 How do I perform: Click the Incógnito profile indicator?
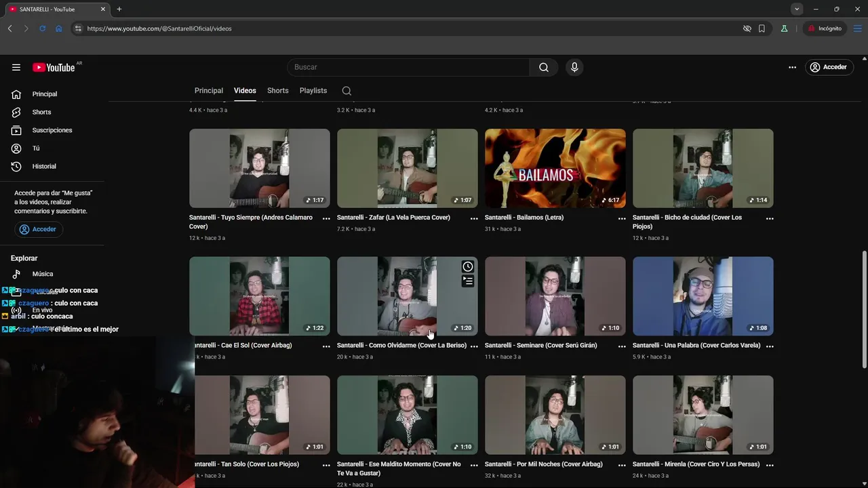coord(825,28)
